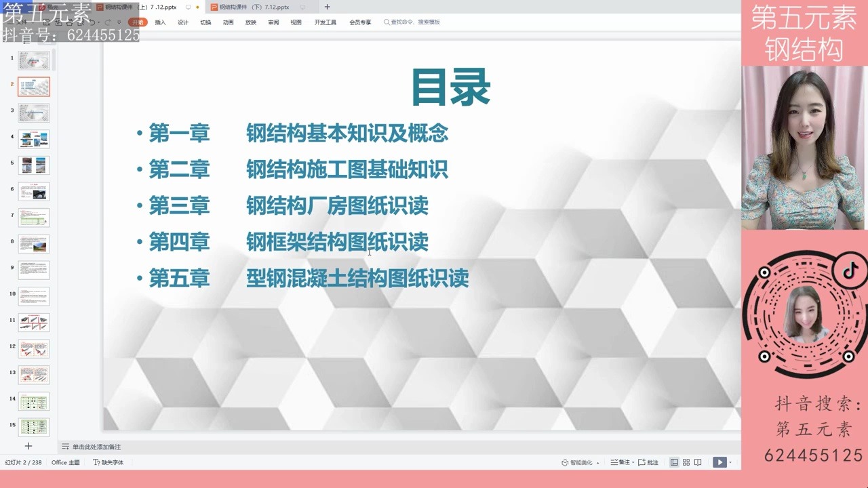Open quick access toolbar customization arrow
Screen dimensions: 868x488
119,22
